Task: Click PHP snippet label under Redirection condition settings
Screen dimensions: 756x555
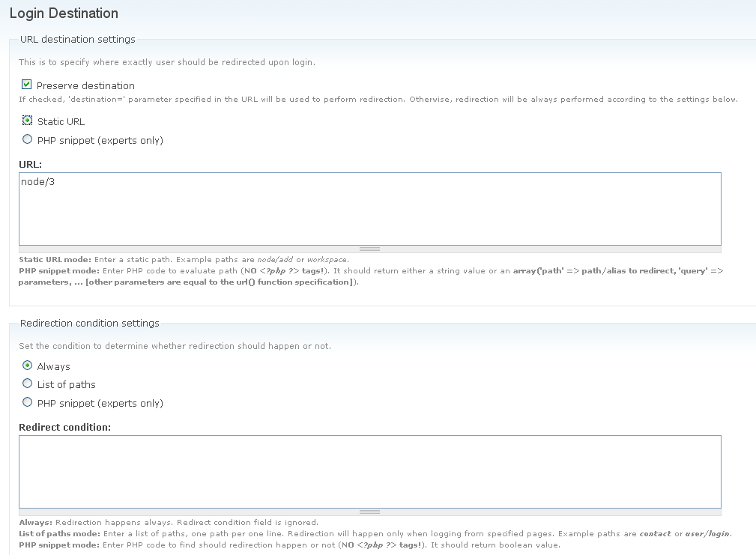Action: 100,403
